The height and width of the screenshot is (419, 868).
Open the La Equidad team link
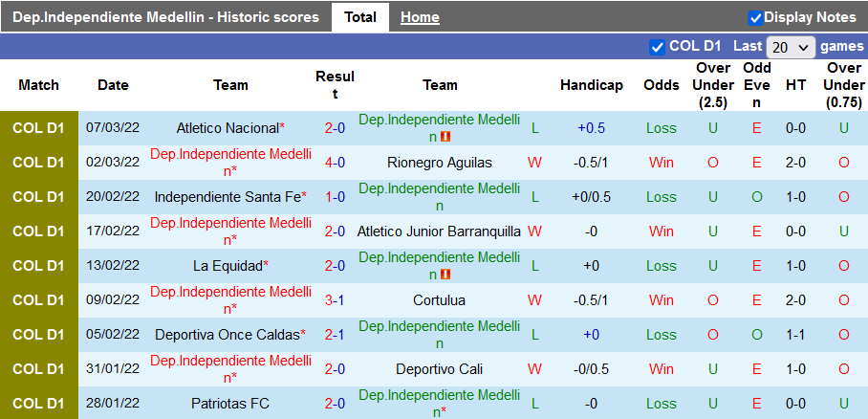tap(228, 266)
